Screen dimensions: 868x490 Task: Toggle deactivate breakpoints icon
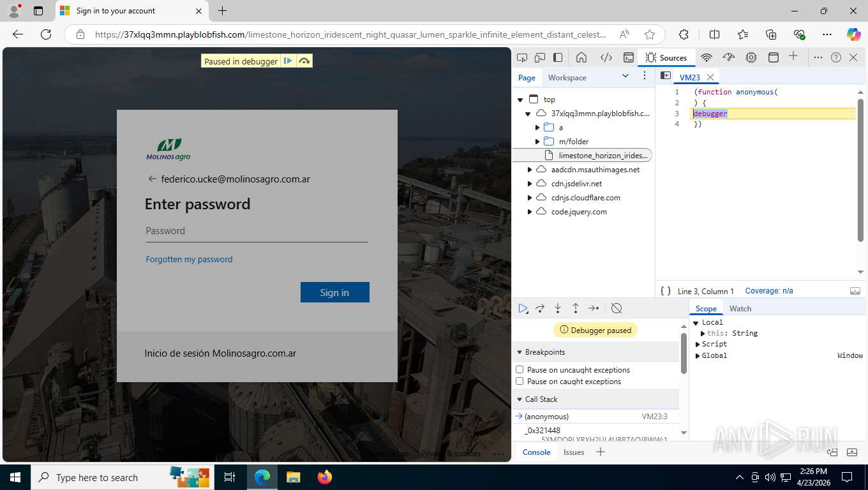(617, 308)
